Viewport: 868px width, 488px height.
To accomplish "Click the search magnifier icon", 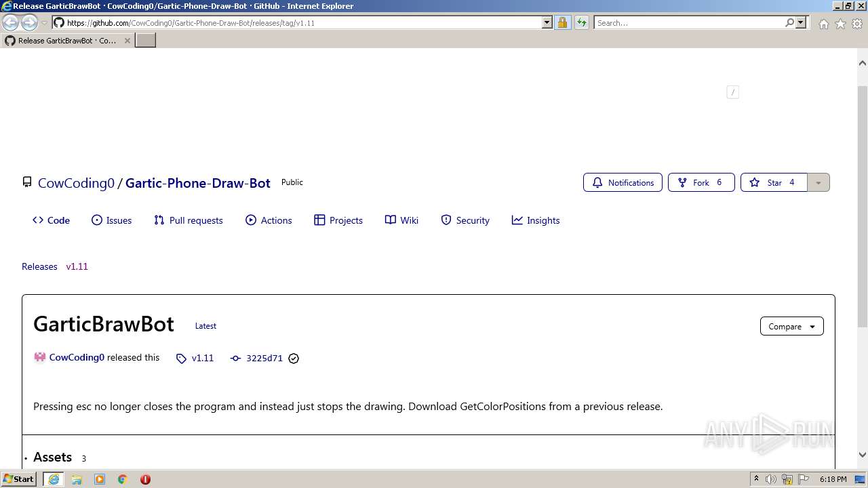I will point(789,22).
